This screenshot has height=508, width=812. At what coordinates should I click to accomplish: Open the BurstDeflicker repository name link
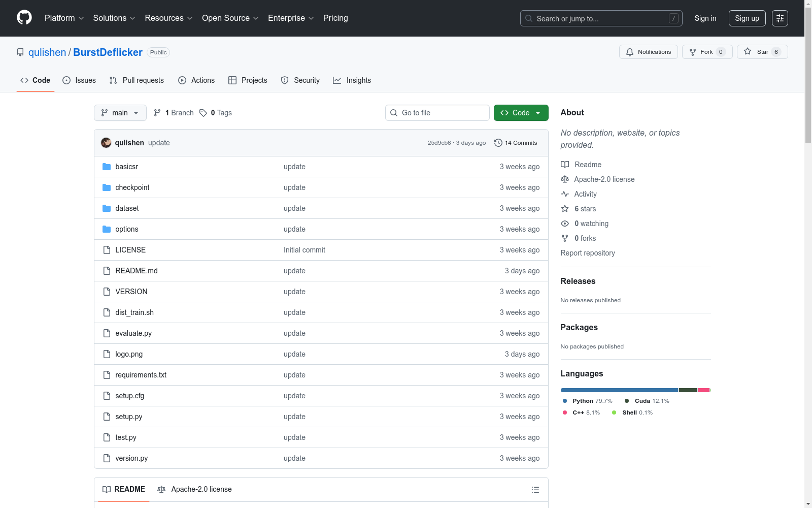(108, 52)
